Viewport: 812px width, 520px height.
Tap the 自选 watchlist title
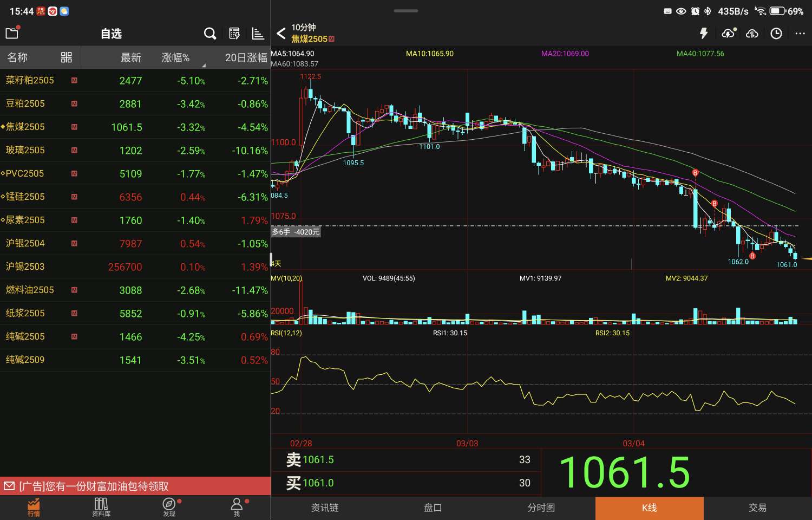pos(111,34)
